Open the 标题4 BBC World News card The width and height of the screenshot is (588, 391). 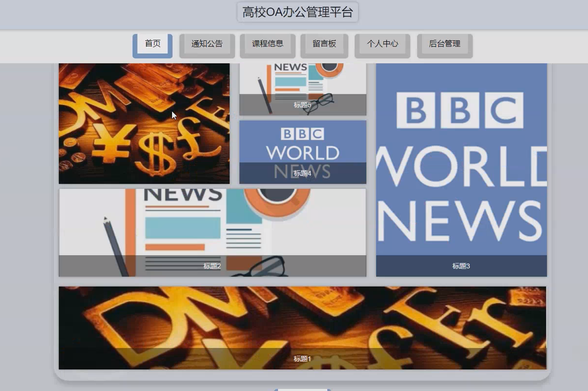tap(303, 152)
